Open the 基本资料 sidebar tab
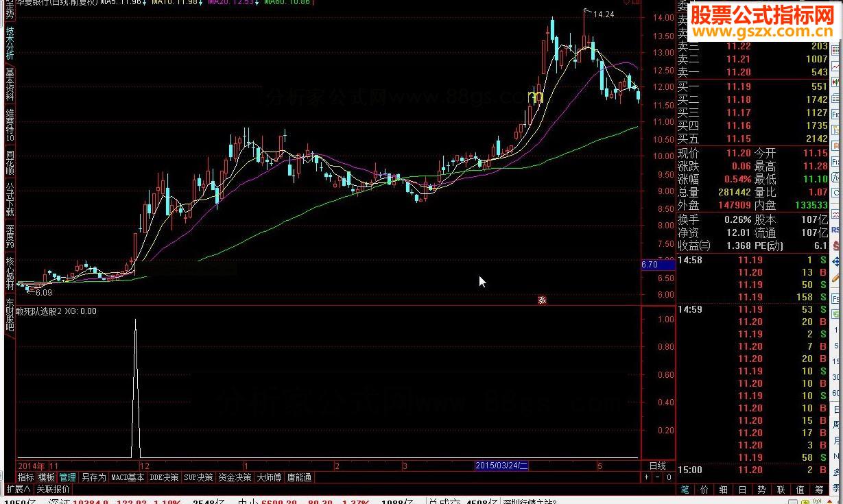Viewport: 843px width, 504px height. 10,84
